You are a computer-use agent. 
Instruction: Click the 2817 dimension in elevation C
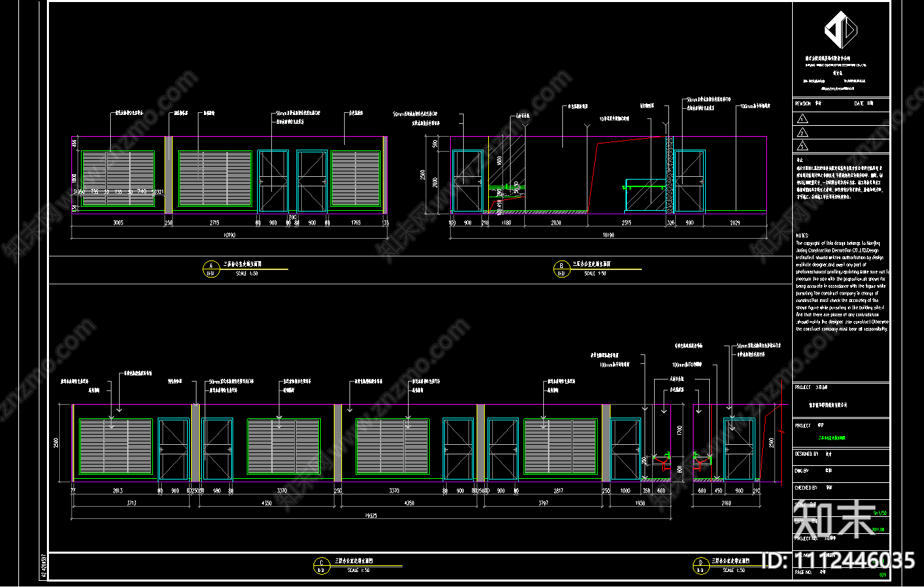(559, 490)
